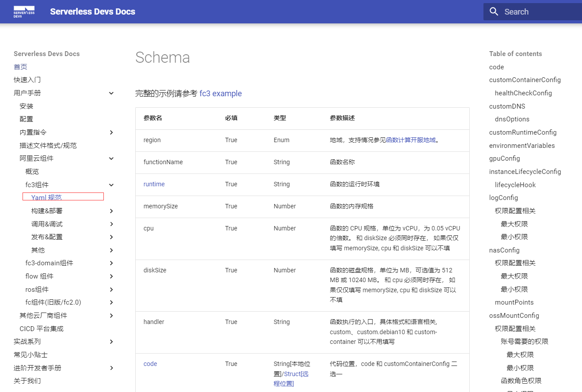The width and height of the screenshot is (582, 392).
Task: Collapse the 阿里云组件 chevron
Action: (111, 158)
